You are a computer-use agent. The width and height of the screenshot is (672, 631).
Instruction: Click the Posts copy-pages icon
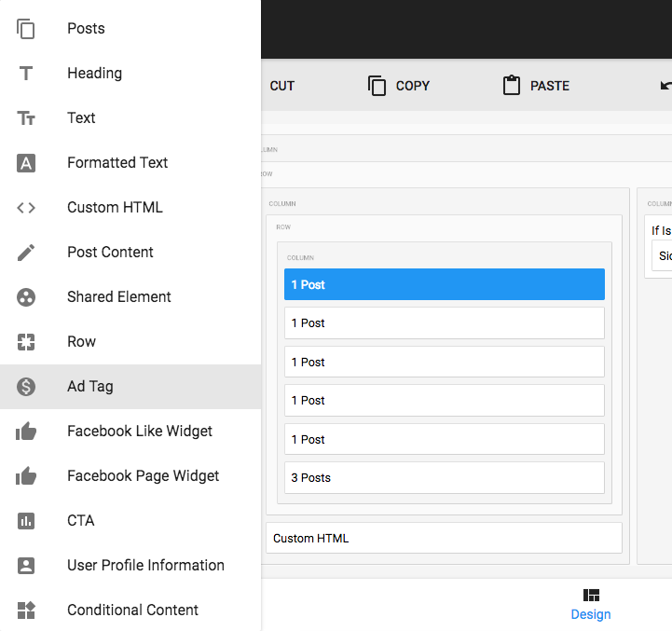click(26, 29)
